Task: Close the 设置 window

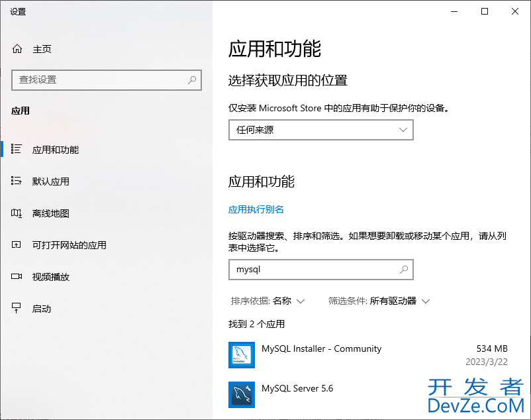Action: click(x=515, y=11)
